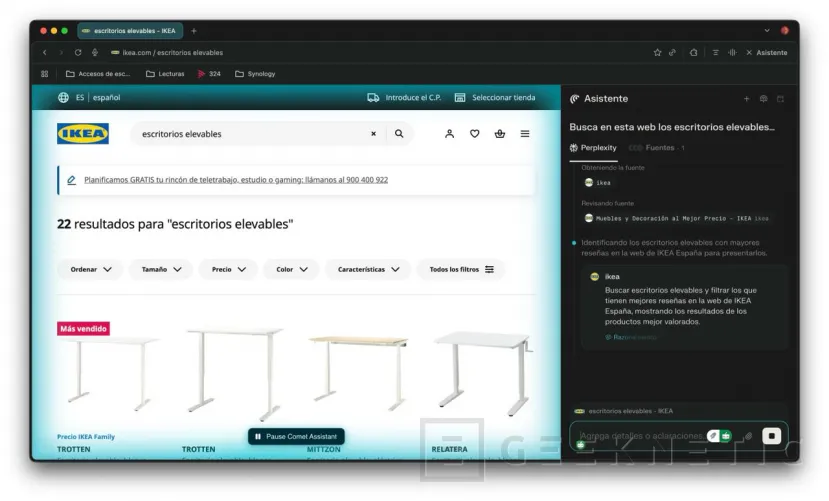Reload the IKEA page

point(78,52)
